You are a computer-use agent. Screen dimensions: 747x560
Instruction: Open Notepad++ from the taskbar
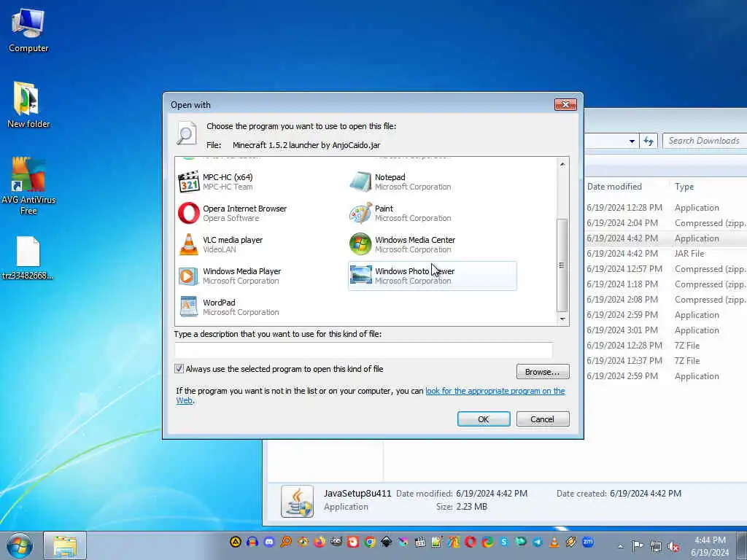[x=436, y=542]
